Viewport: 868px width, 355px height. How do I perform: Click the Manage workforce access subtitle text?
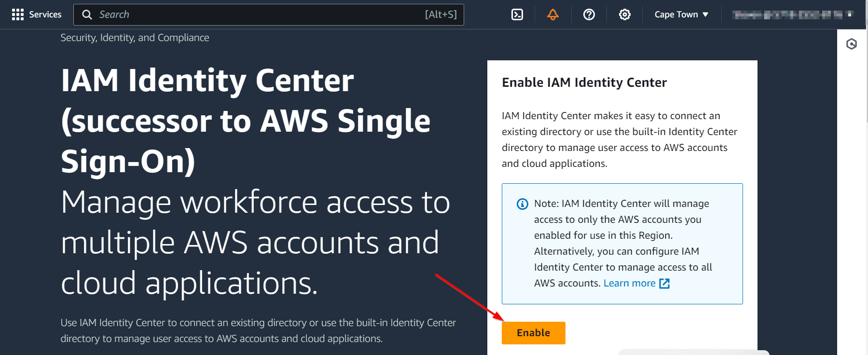[x=255, y=242]
